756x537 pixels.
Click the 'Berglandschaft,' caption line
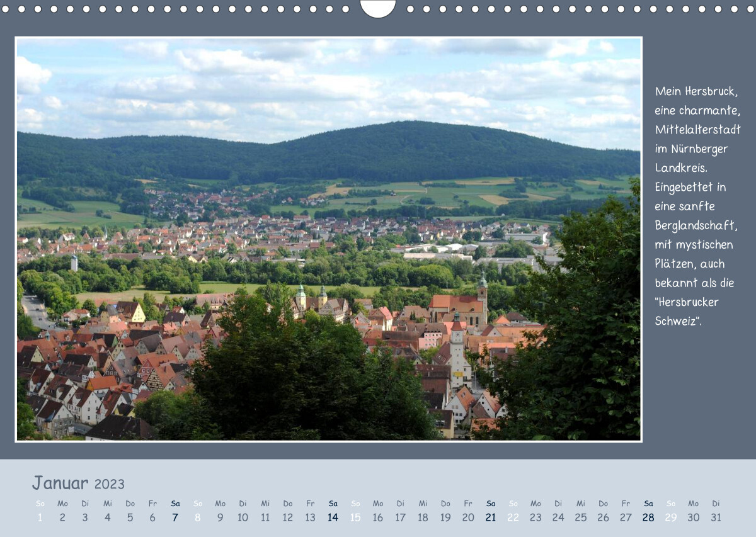(x=696, y=225)
